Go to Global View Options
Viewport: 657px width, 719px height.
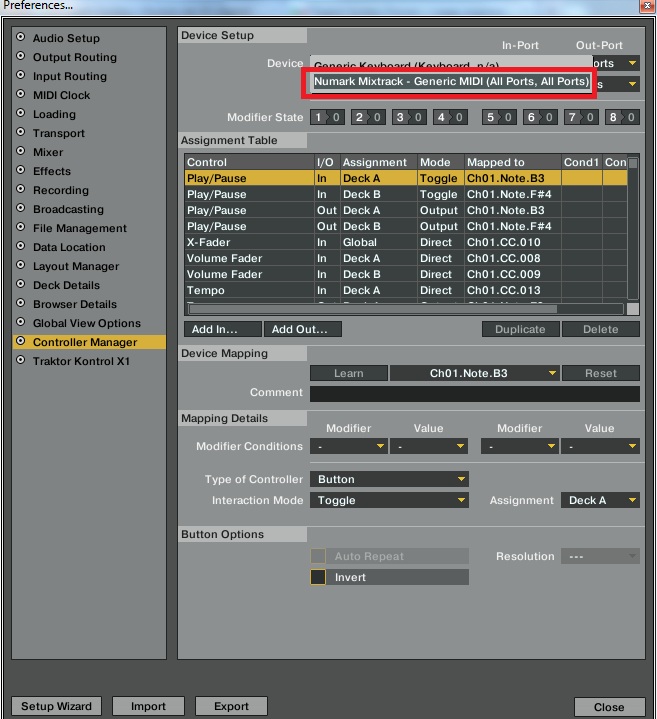coord(87,323)
